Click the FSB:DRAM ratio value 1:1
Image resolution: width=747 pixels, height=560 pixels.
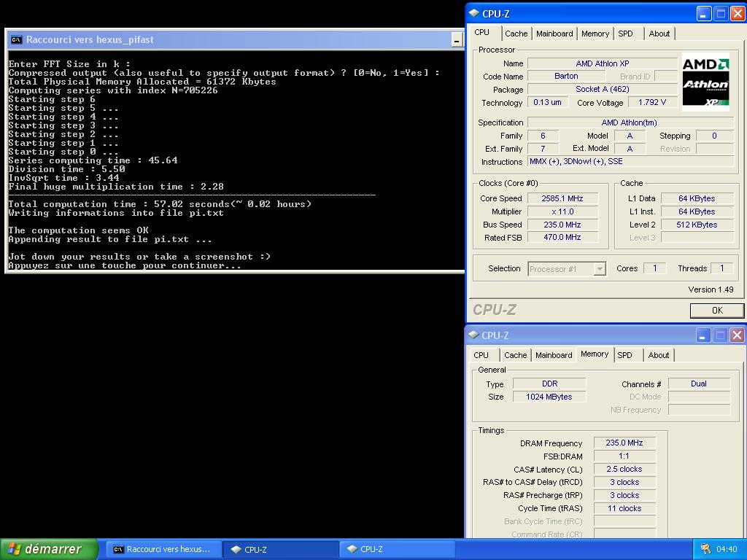coord(624,456)
